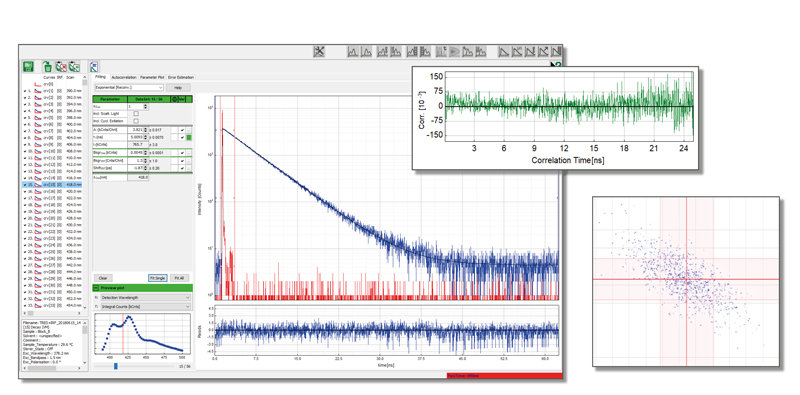Uncheck curve 8 at 404.0 nm
The width and height of the screenshot is (800, 395).
coord(25,138)
